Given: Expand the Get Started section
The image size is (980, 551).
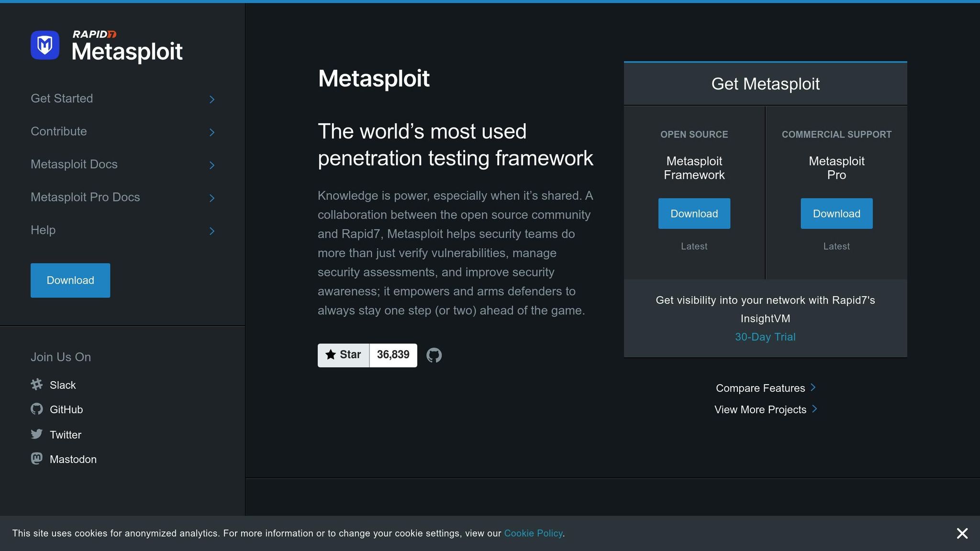Looking at the screenshot, I should click(x=212, y=99).
